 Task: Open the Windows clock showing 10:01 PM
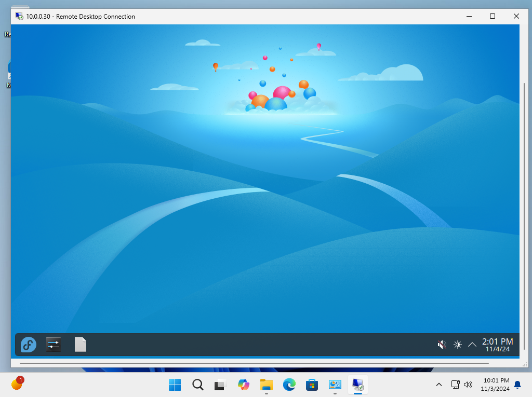coord(496,385)
